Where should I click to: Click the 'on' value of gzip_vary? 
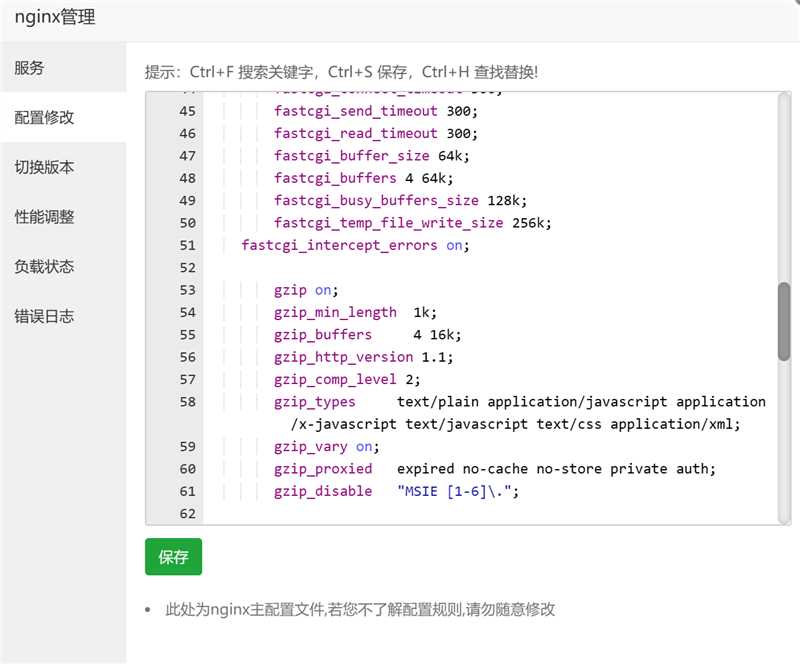[364, 447]
